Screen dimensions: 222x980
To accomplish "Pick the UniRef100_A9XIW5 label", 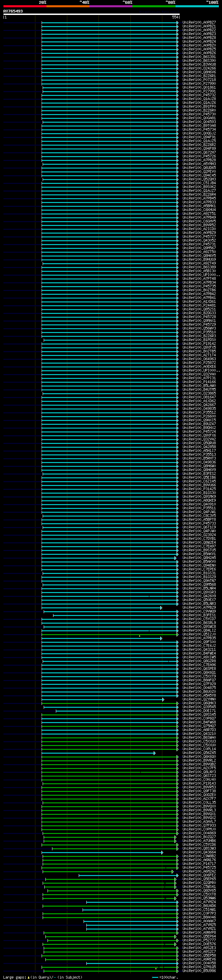I will (199, 657).
